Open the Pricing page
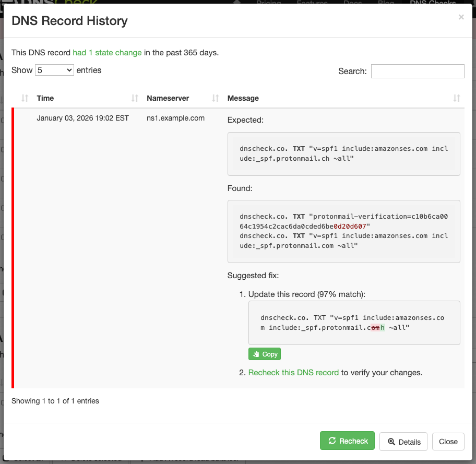This screenshot has width=476, height=464. coord(269,3)
